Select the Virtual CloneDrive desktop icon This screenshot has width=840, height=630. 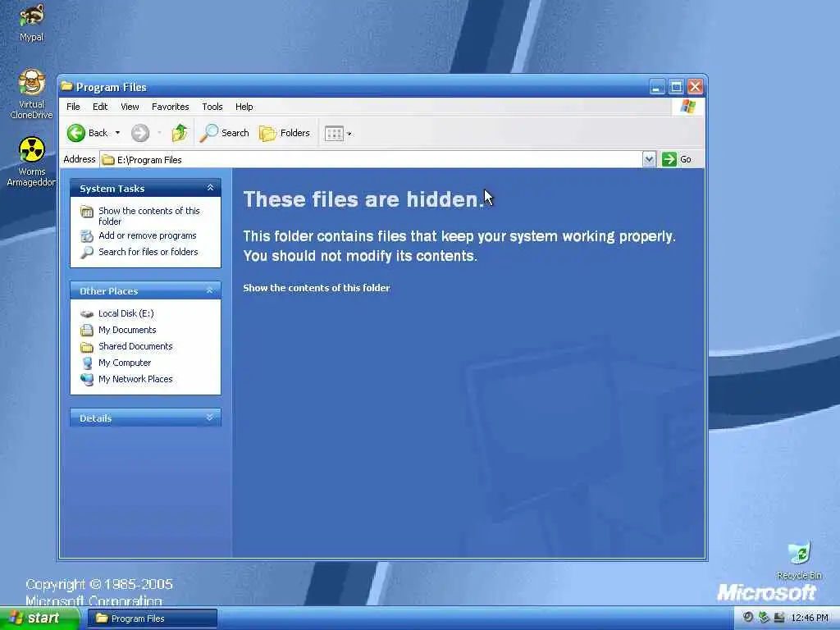point(31,94)
